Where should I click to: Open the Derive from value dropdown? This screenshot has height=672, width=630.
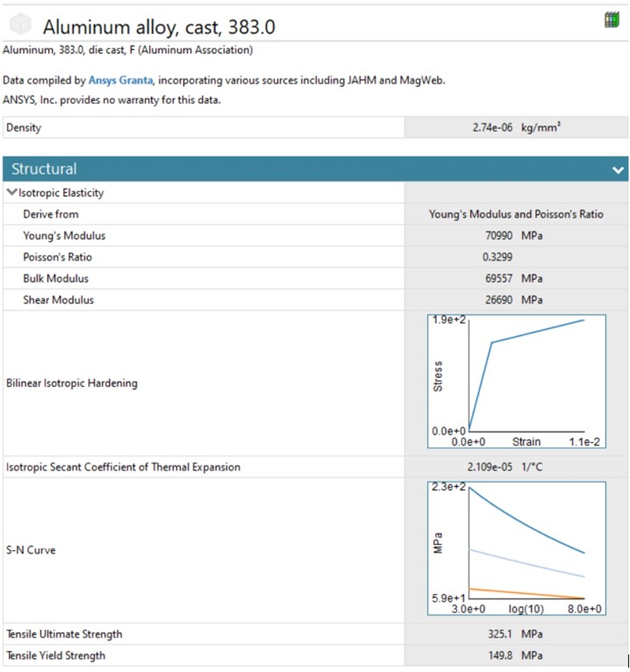[x=516, y=214]
